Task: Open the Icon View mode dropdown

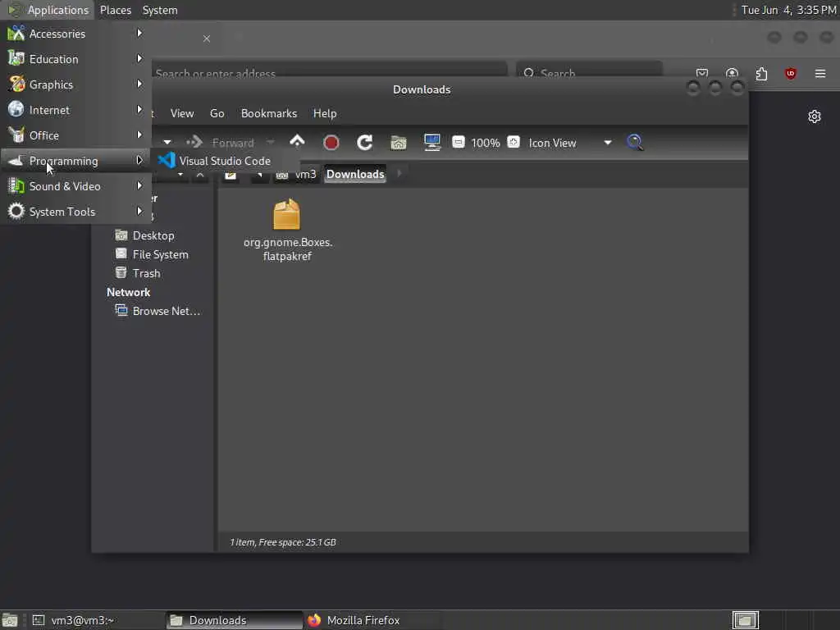Action: tap(570, 143)
